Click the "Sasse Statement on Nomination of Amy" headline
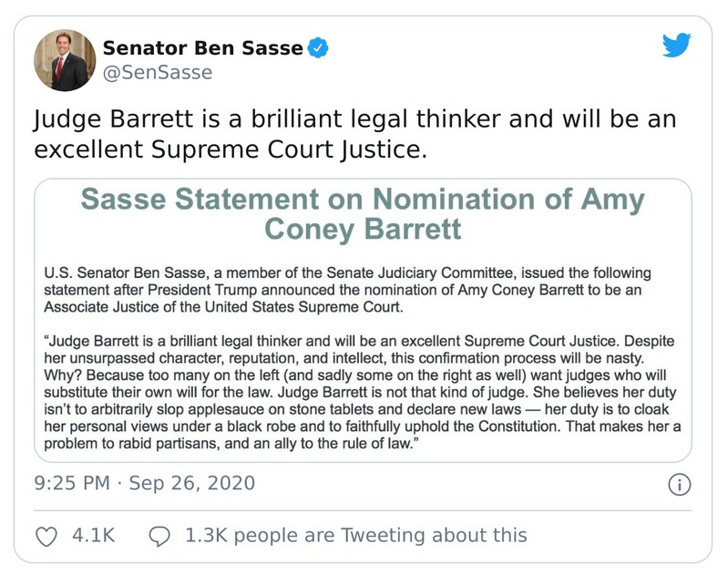Image resolution: width=728 pixels, height=585 pixels. coord(362,200)
